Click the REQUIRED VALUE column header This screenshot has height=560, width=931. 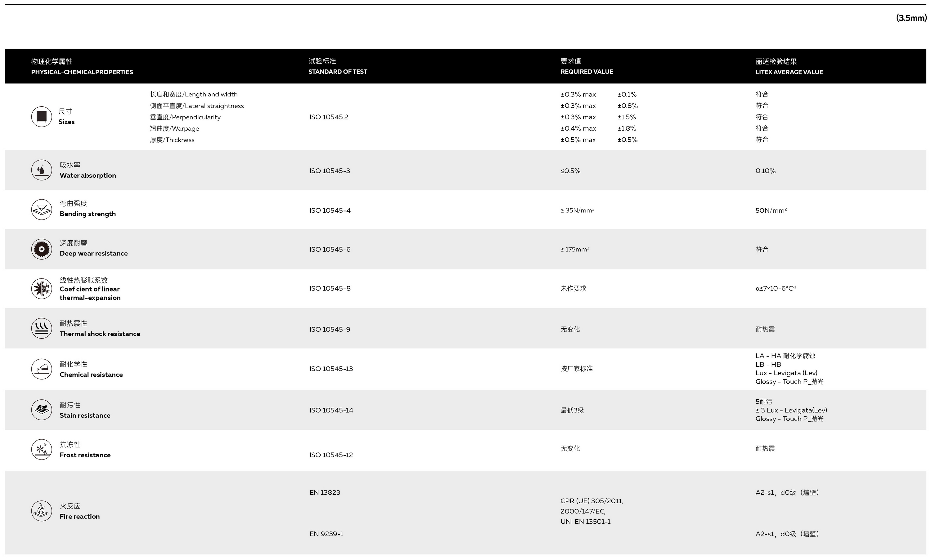pos(587,71)
